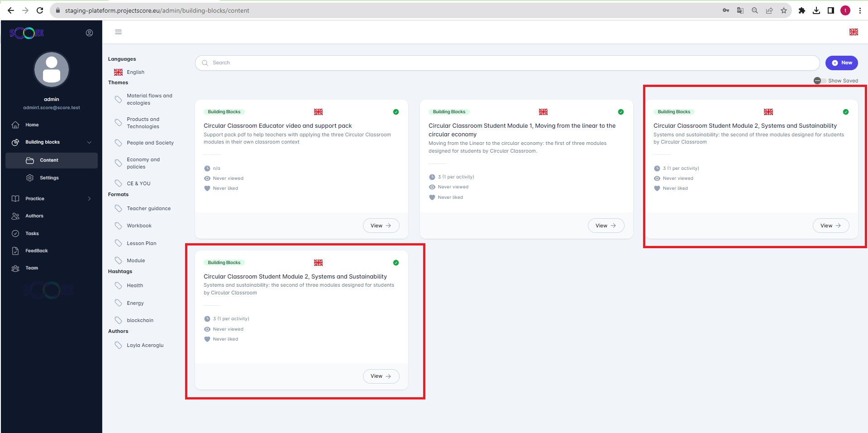Click the Search input field

507,63
